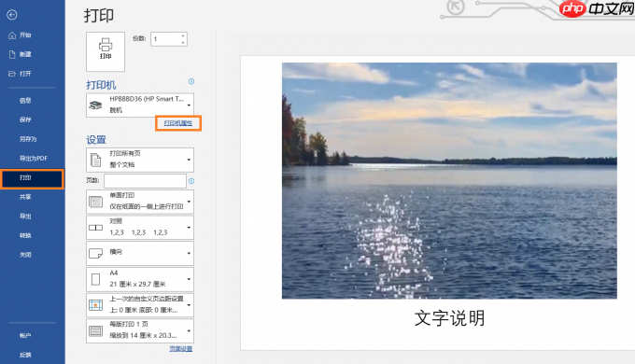Click the printer info icon beside 打印机
The image size is (635, 364).
[191, 81]
